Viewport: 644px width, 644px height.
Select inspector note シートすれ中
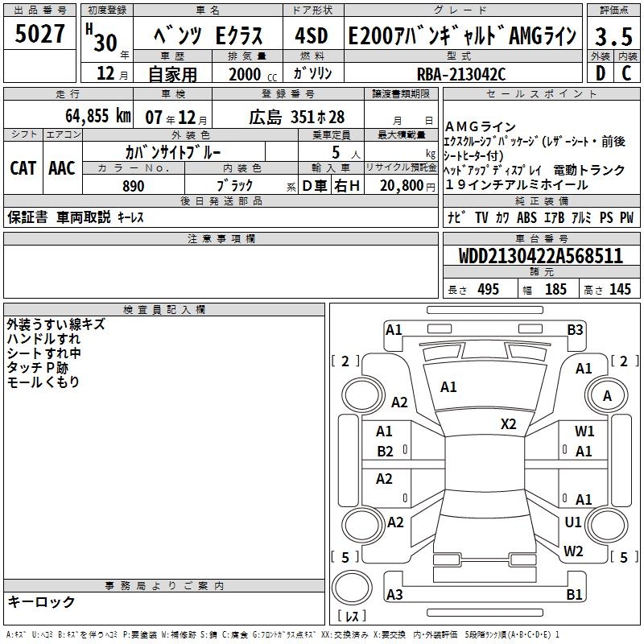pyautogui.click(x=43, y=353)
